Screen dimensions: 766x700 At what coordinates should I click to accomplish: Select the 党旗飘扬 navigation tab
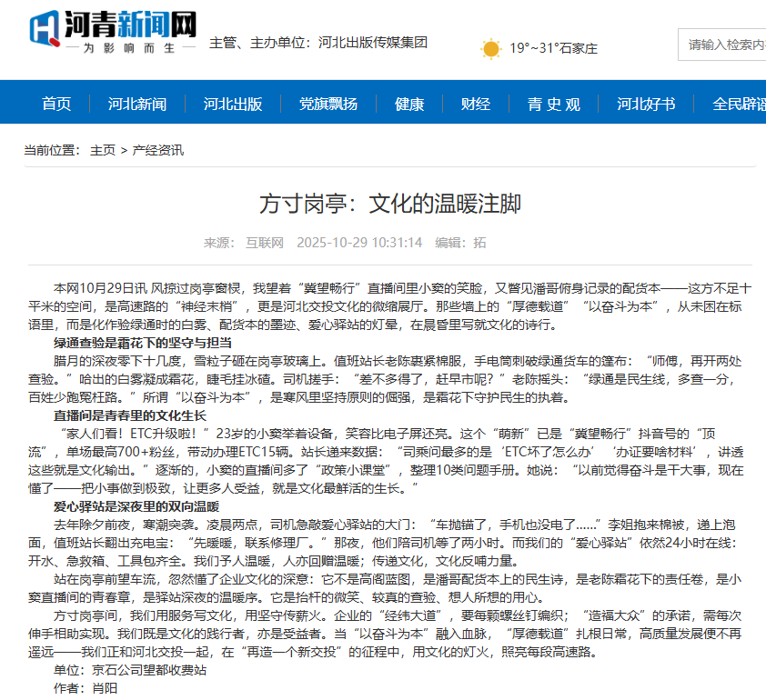click(326, 104)
